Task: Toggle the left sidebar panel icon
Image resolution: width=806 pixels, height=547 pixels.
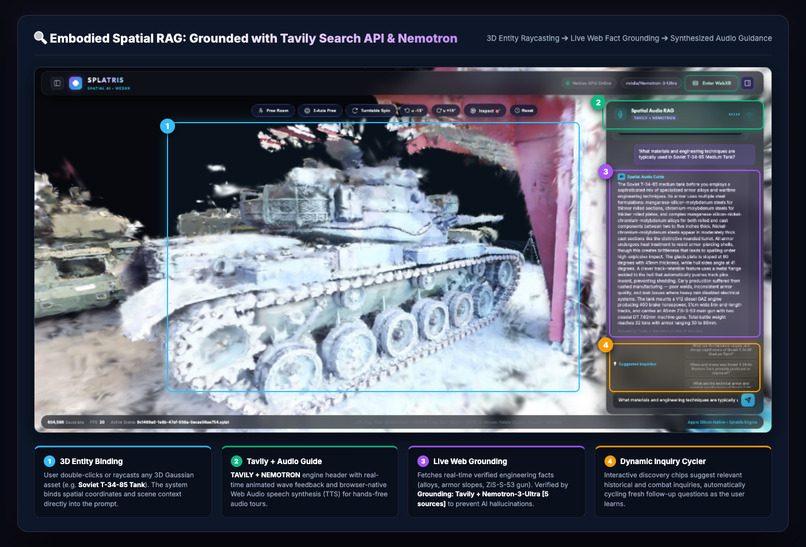Action: [57, 83]
